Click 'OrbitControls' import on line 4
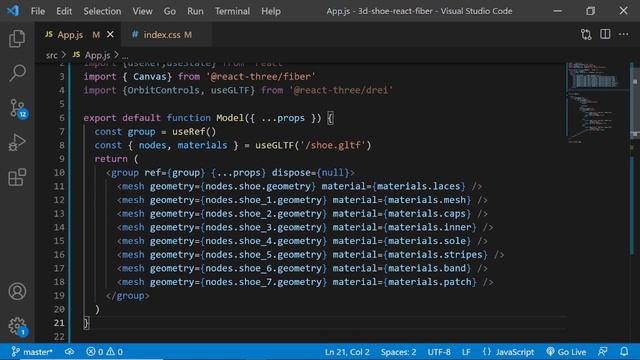Viewport: 640px width, 360px height. (x=163, y=90)
